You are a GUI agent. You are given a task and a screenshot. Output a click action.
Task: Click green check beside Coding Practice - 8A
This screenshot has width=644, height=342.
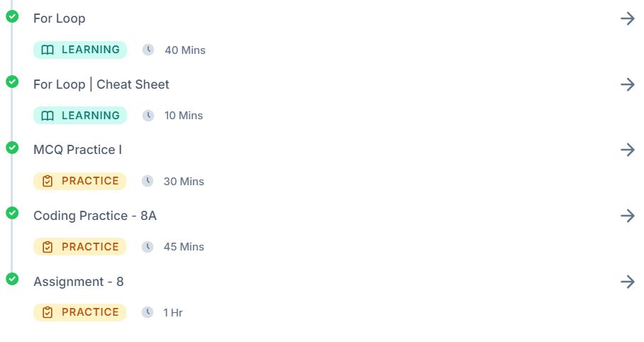[x=12, y=213]
